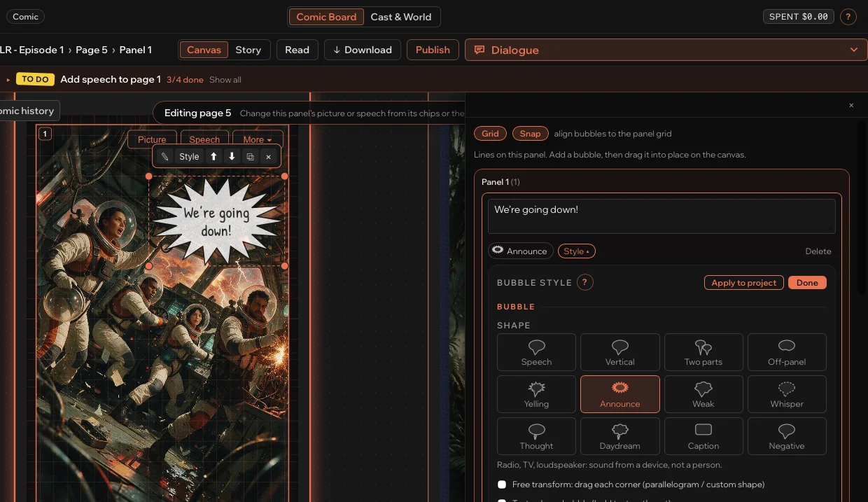Open the Announce bubble type chip
The image size is (868, 502).
(521, 251)
